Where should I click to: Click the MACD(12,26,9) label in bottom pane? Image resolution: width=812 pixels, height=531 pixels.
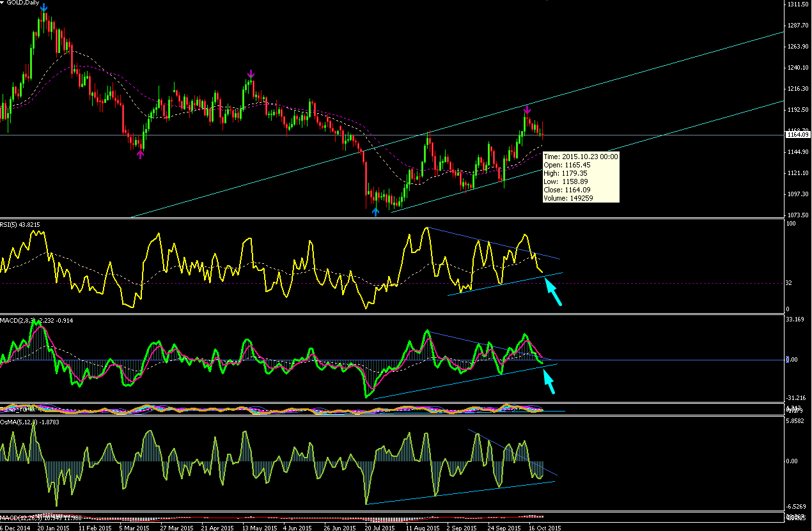pos(42,518)
